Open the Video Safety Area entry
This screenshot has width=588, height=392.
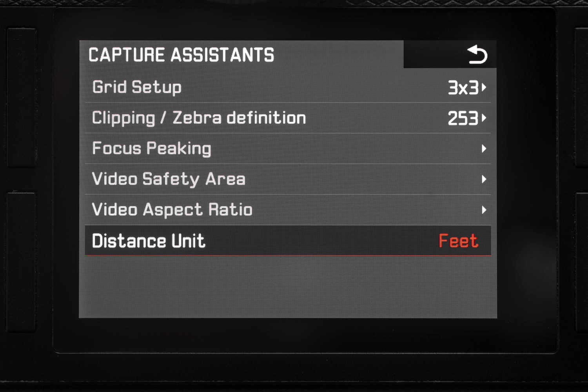(x=169, y=179)
